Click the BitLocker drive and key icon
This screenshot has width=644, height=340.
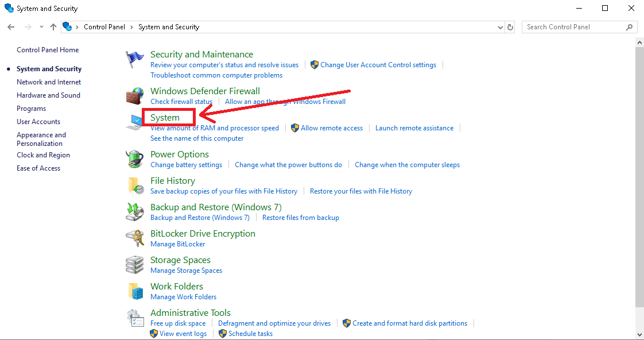coord(135,238)
